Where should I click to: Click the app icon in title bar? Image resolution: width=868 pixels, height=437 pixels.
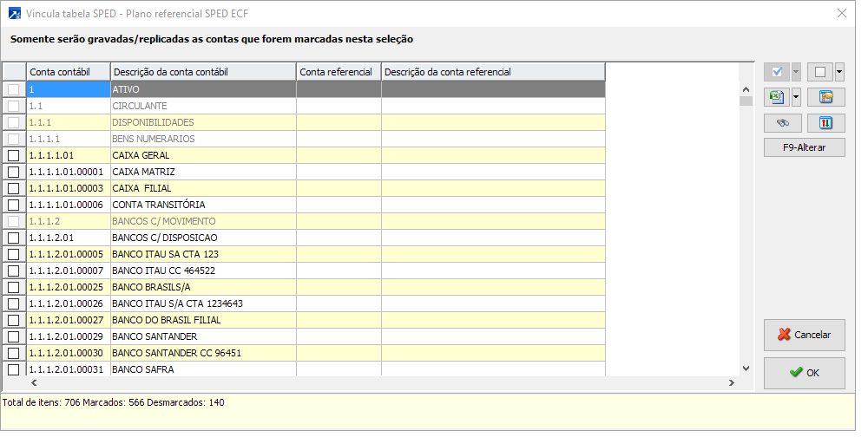[14, 13]
